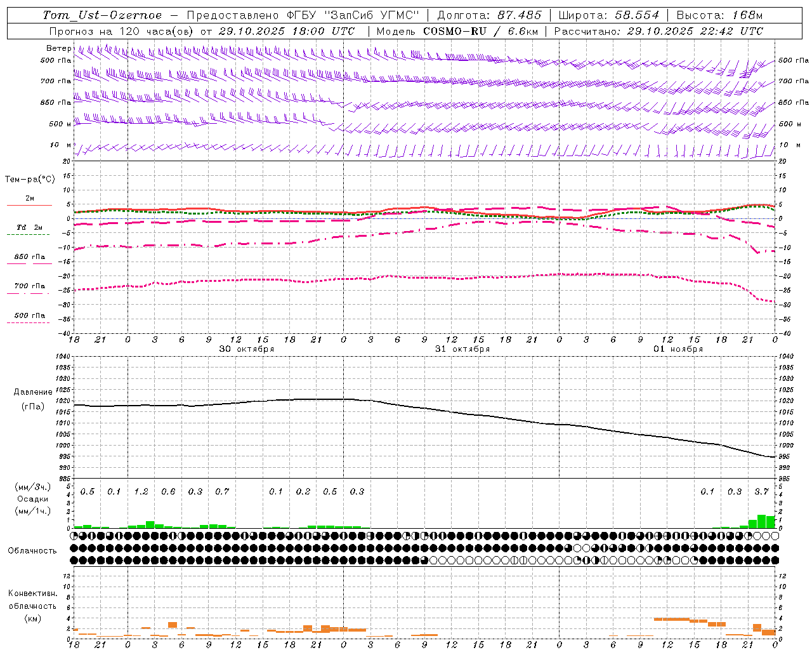Click the 'Рассчитано: 29.10.2025 22:42 UTC' timestamp
This screenshot has width=812, height=650.
click(658, 31)
